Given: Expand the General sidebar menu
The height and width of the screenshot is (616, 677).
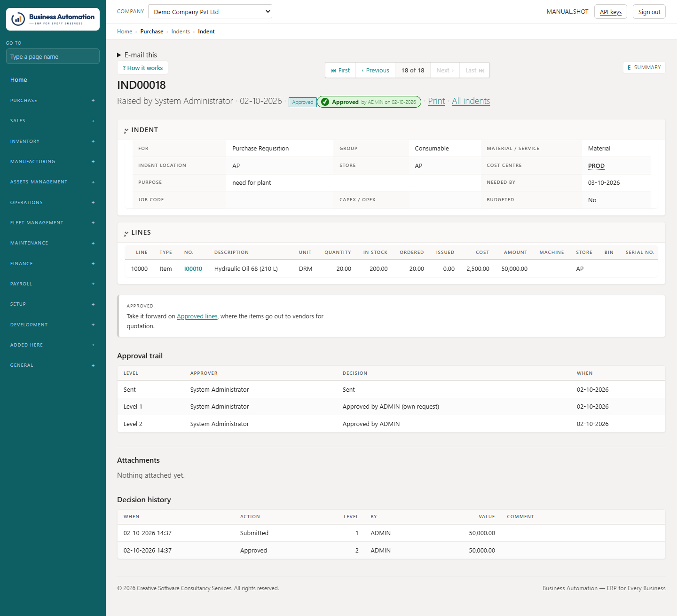Looking at the screenshot, I should click(53, 365).
